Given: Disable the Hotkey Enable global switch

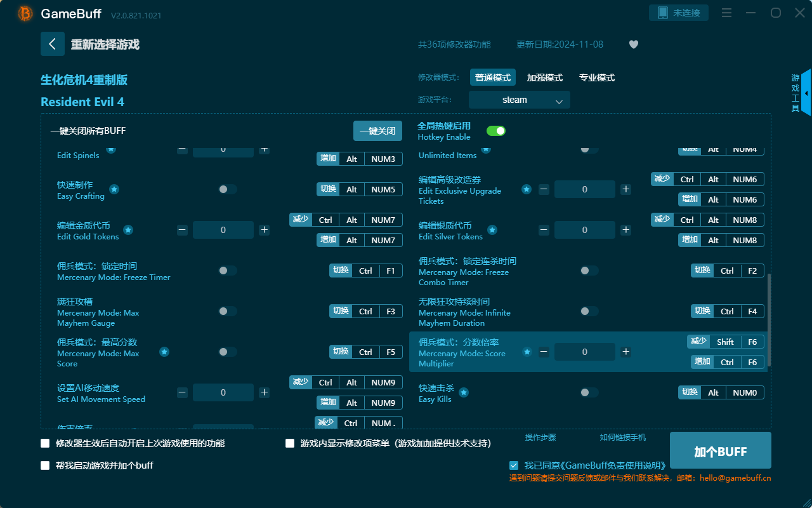Looking at the screenshot, I should 496,130.
